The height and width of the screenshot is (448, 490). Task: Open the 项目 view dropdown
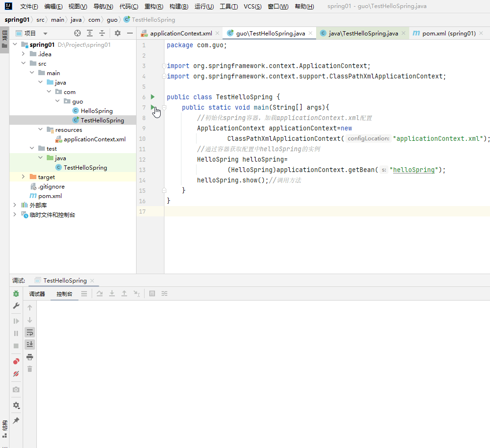point(45,34)
